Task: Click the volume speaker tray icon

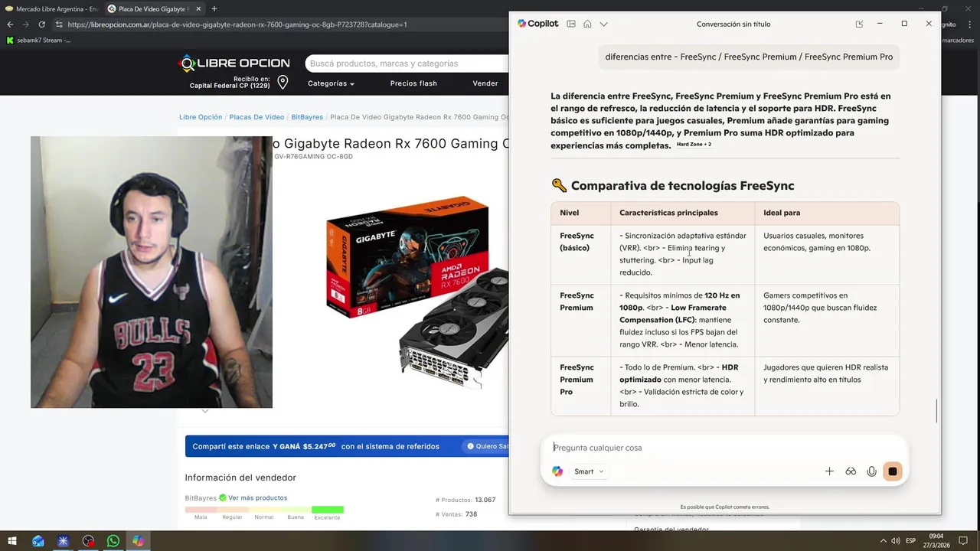Action: coord(896,541)
